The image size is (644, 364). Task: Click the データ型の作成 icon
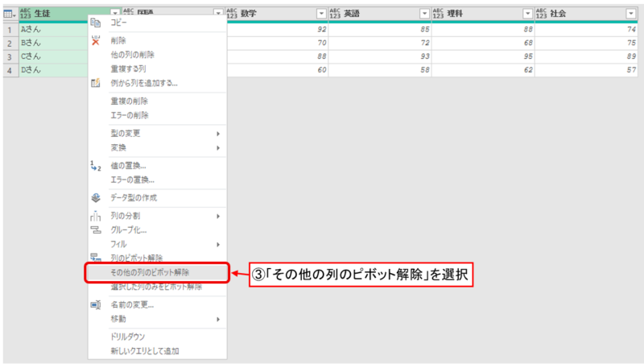pyautogui.click(x=96, y=197)
